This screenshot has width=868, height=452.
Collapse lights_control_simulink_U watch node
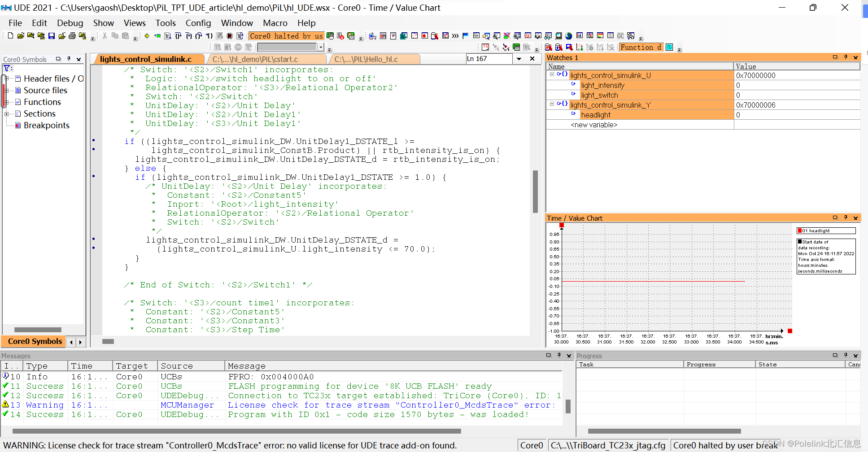tap(552, 75)
